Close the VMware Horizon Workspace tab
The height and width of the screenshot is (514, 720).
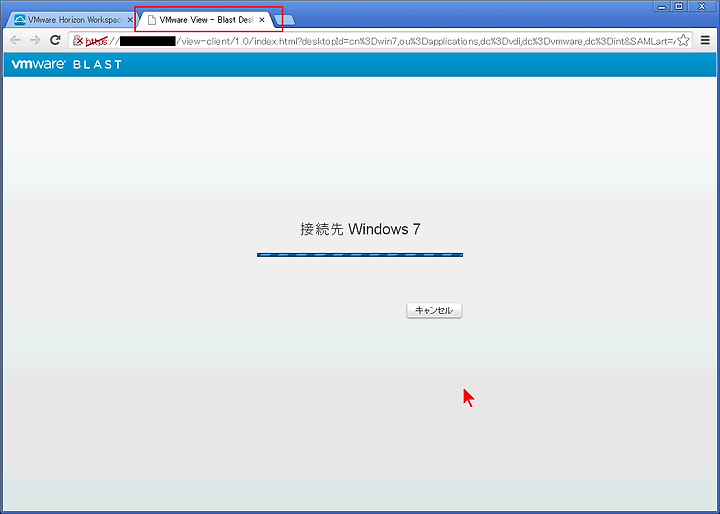[x=130, y=20]
